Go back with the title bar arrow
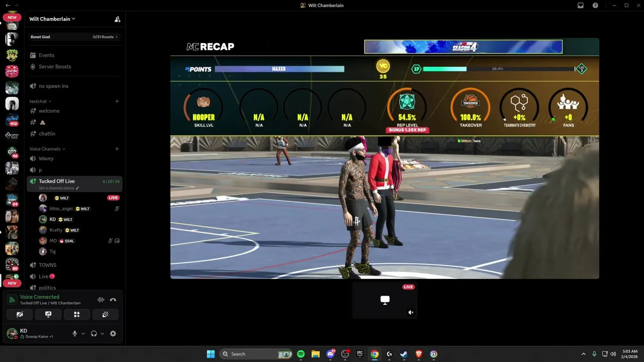The image size is (644, 362). pos(8,5)
